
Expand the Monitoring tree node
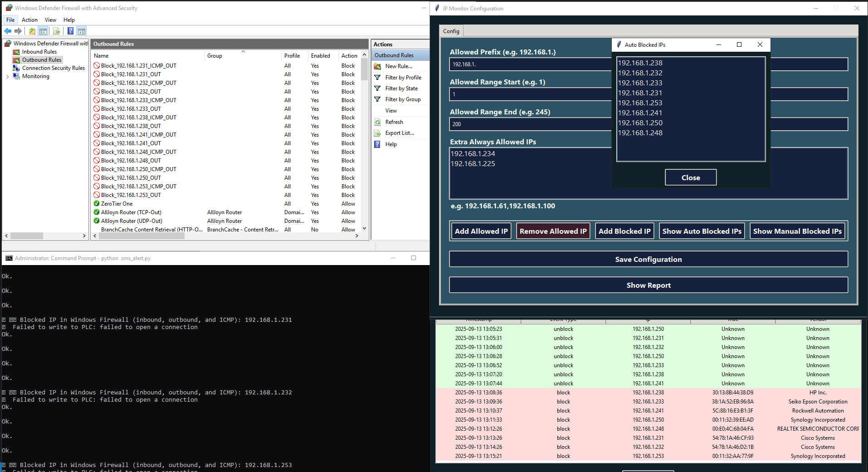7,77
